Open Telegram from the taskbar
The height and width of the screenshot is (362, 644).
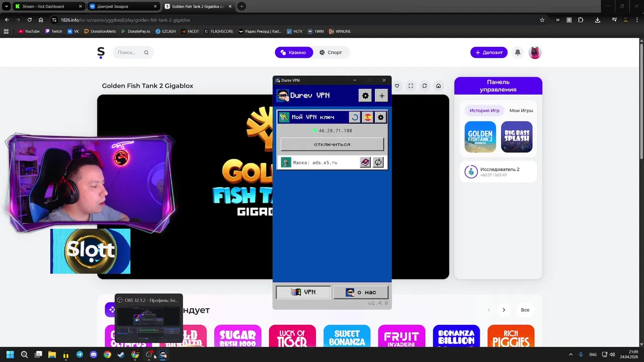tap(79, 354)
